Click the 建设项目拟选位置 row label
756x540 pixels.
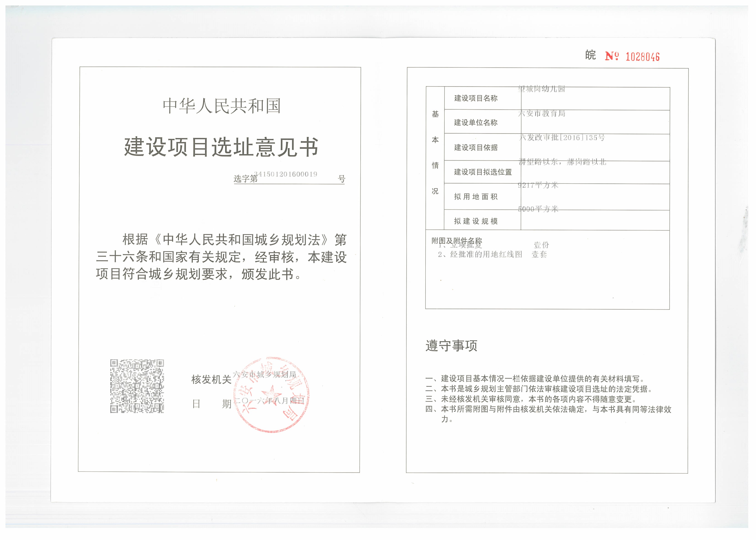[483, 172]
